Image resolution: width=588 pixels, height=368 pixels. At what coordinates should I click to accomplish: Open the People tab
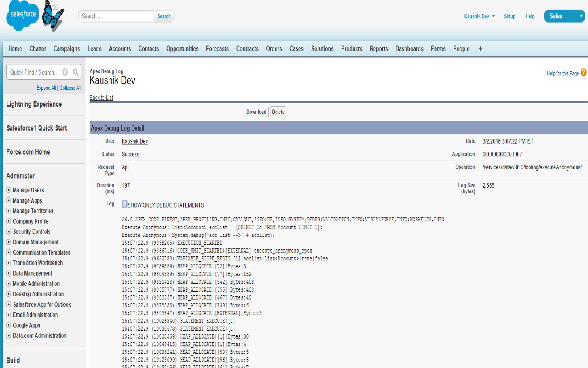462,48
